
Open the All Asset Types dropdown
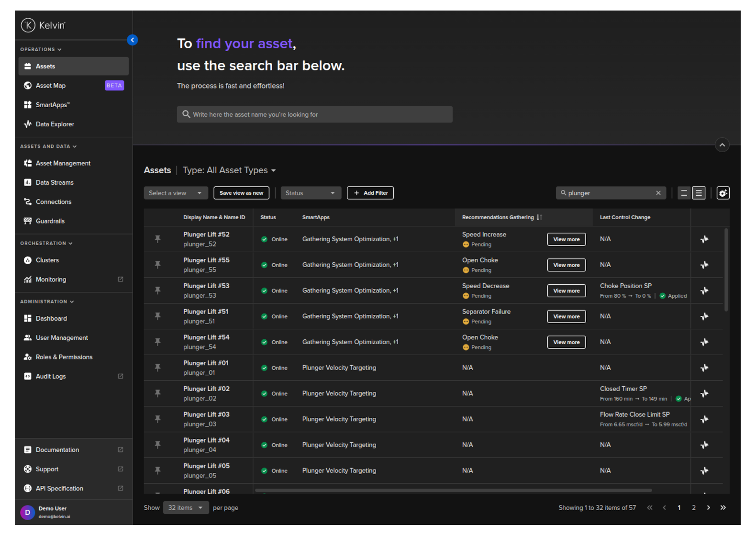229,170
